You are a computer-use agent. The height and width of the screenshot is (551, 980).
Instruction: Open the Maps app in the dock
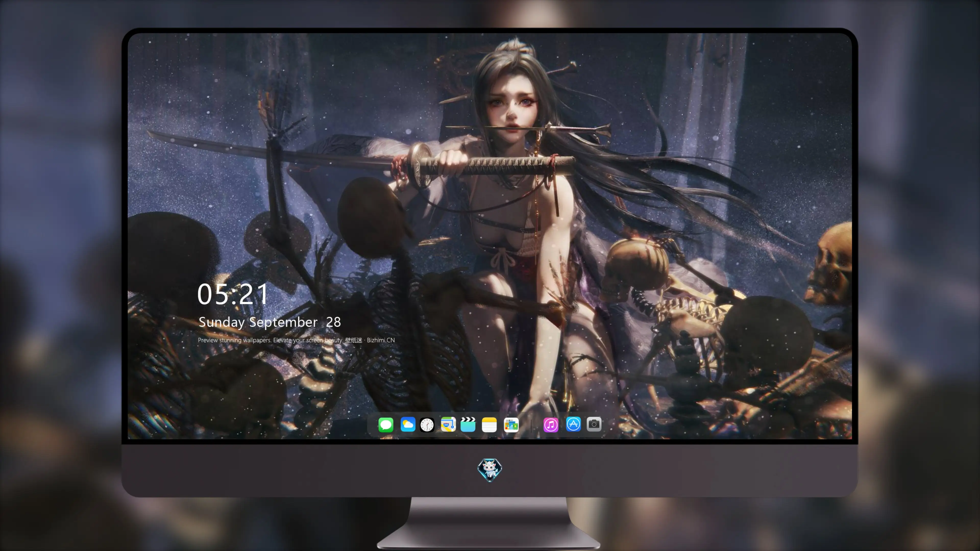pyautogui.click(x=448, y=424)
